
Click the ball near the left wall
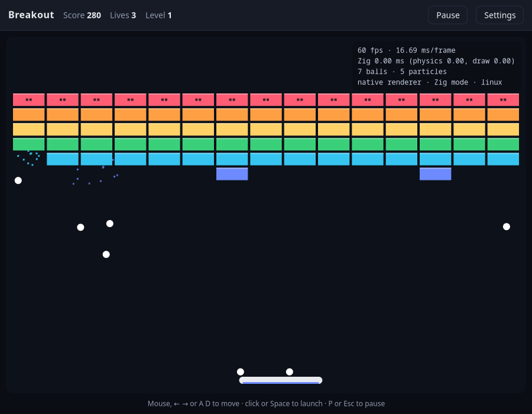(x=18, y=180)
